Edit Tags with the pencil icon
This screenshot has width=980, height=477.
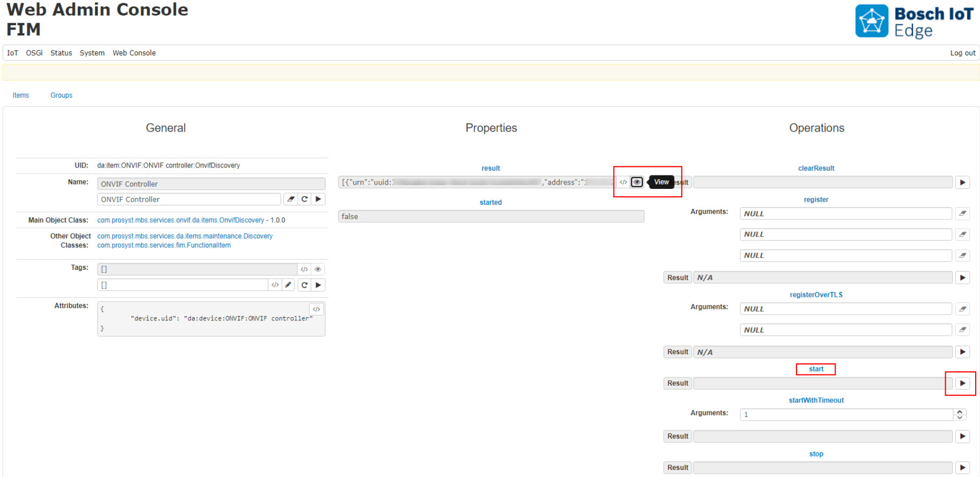coord(288,285)
